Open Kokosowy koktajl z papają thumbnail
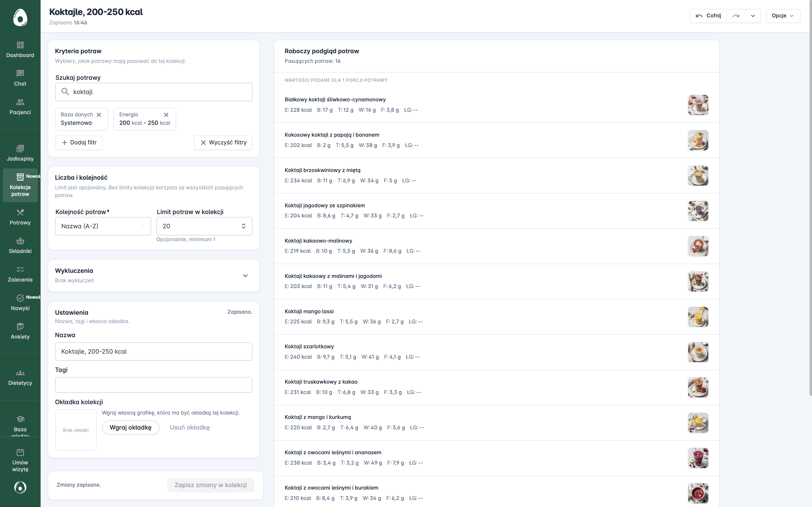The image size is (812, 507). (698, 140)
